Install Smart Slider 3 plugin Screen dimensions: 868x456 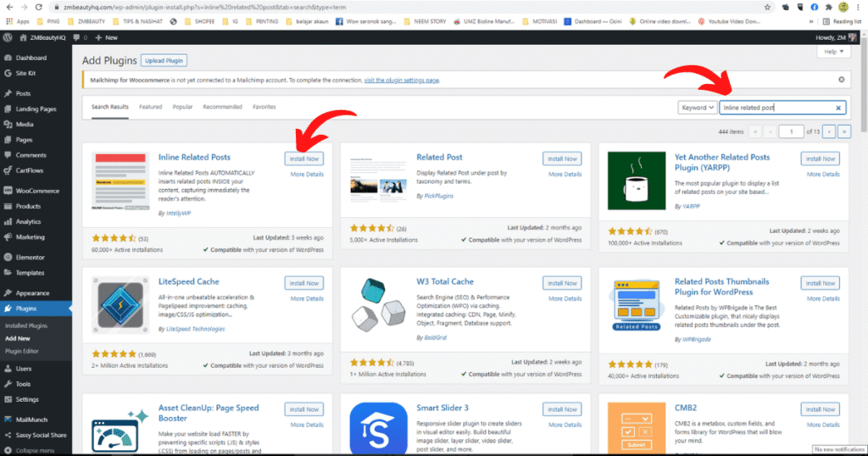562,409
